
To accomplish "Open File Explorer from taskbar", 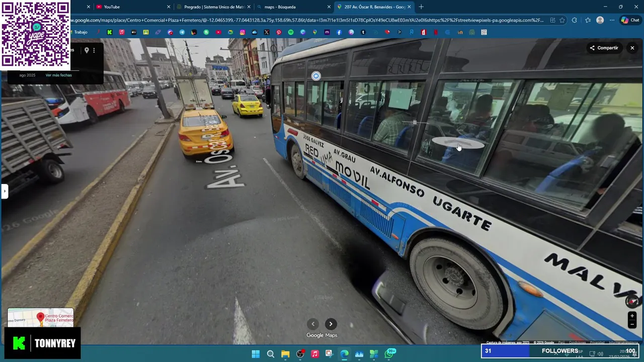I will point(285,354).
